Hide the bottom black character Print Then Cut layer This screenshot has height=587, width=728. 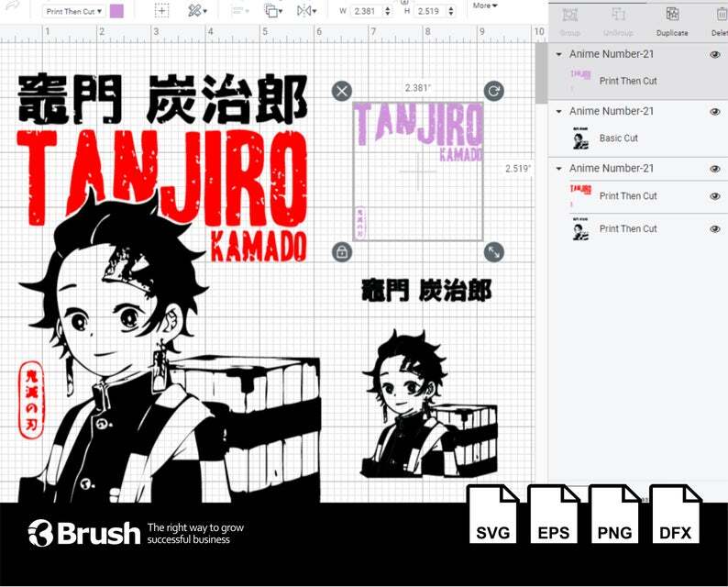pyautogui.click(x=715, y=229)
